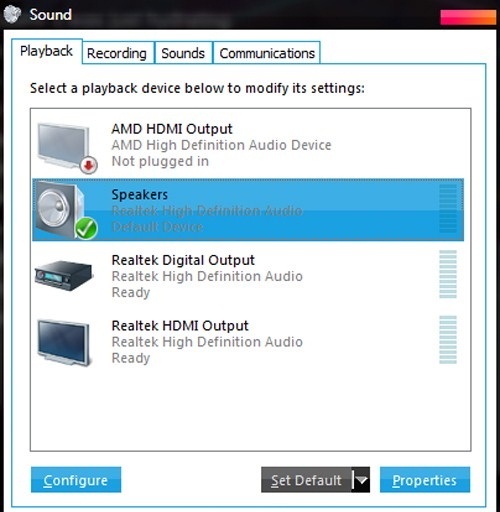Click the Realtek HDMI Output level meter
Image resolution: width=500 pixels, height=512 pixels.
coord(448,340)
